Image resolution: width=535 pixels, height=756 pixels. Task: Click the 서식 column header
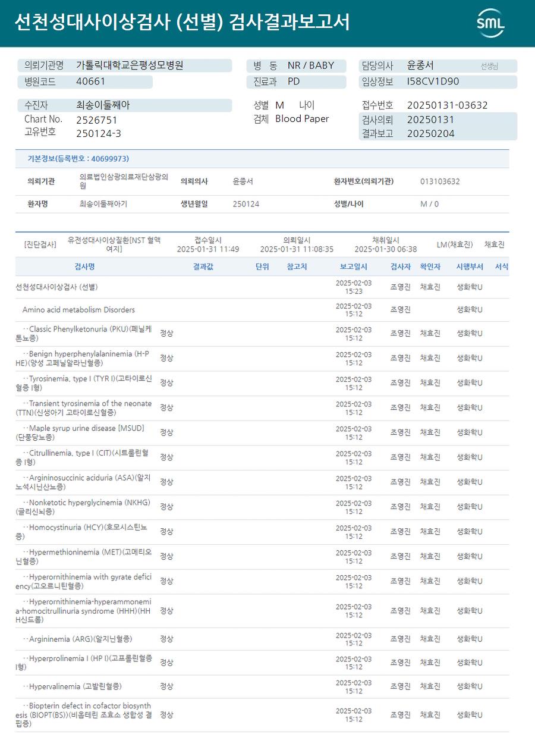(502, 267)
